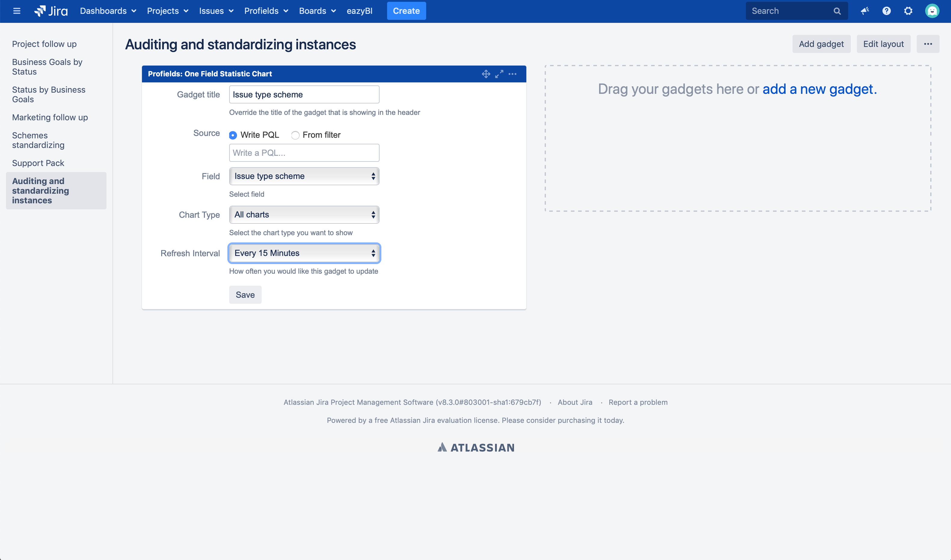Click the help question mark icon
This screenshot has width=951, height=560.
(x=887, y=11)
